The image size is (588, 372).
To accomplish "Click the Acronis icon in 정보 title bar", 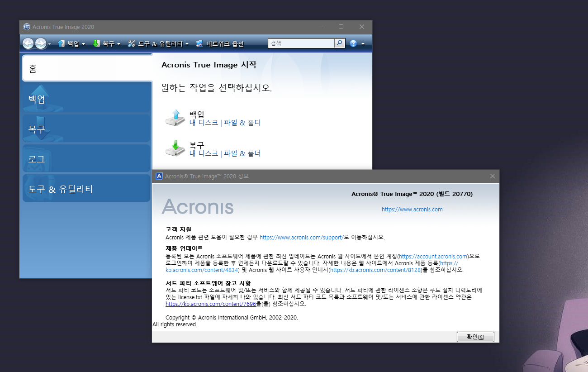I will pos(159,176).
